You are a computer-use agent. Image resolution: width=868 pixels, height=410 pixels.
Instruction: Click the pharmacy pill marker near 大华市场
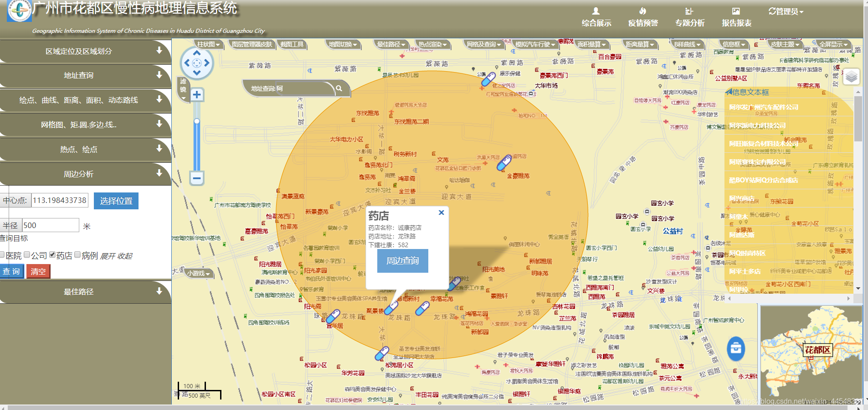(488, 79)
